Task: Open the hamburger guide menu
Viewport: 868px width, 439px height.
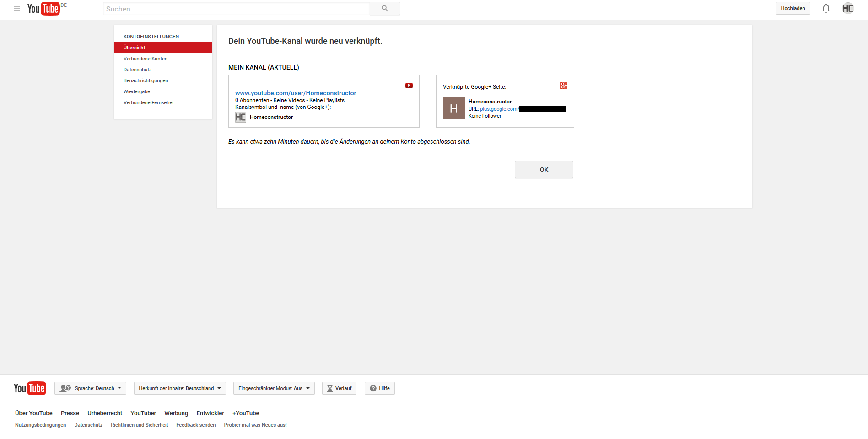Action: tap(16, 9)
